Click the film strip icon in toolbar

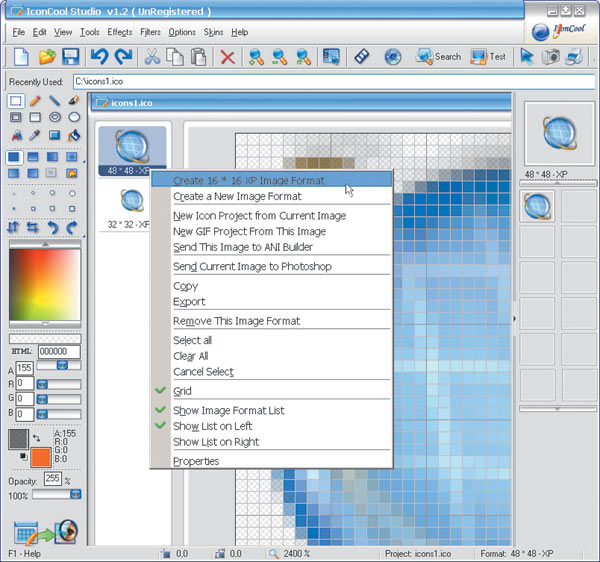click(362, 57)
